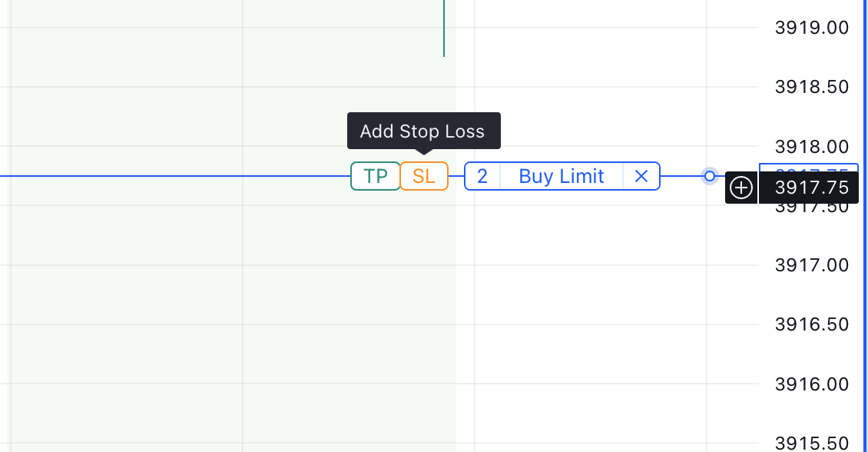The width and height of the screenshot is (868, 452).
Task: Click the highlighted 3917.75 price label
Action: (x=812, y=188)
